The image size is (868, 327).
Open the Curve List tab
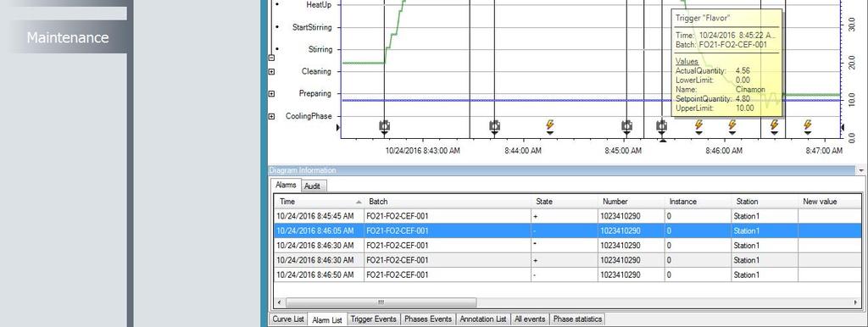(288, 319)
